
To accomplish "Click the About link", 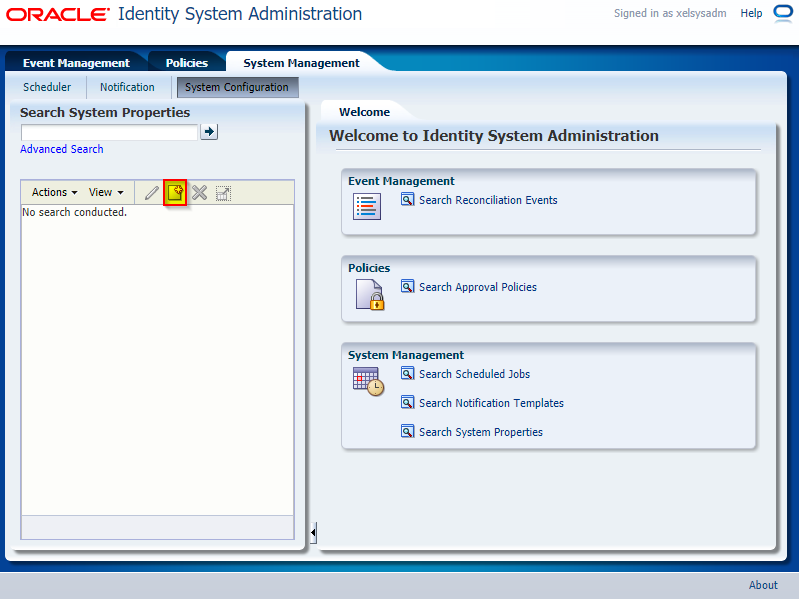I will (763, 585).
